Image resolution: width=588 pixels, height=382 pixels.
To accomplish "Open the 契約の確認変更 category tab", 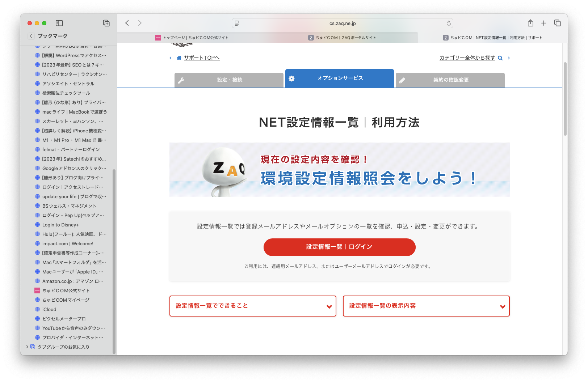I will 450,80.
